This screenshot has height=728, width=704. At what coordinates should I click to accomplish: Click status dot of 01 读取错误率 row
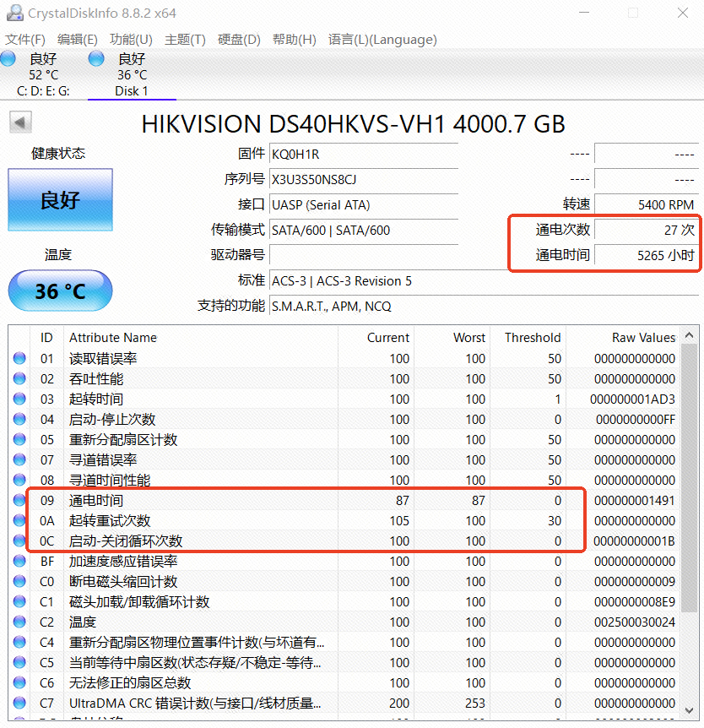click(19, 358)
